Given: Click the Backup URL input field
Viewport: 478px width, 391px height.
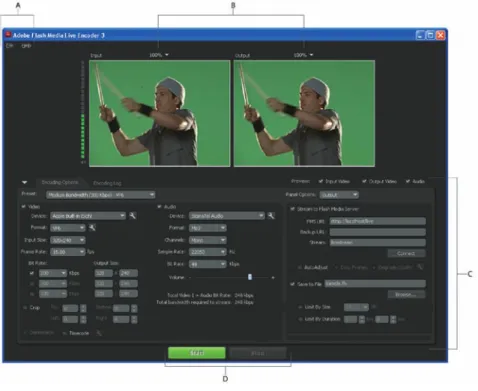Looking at the screenshot, I should click(x=378, y=232).
